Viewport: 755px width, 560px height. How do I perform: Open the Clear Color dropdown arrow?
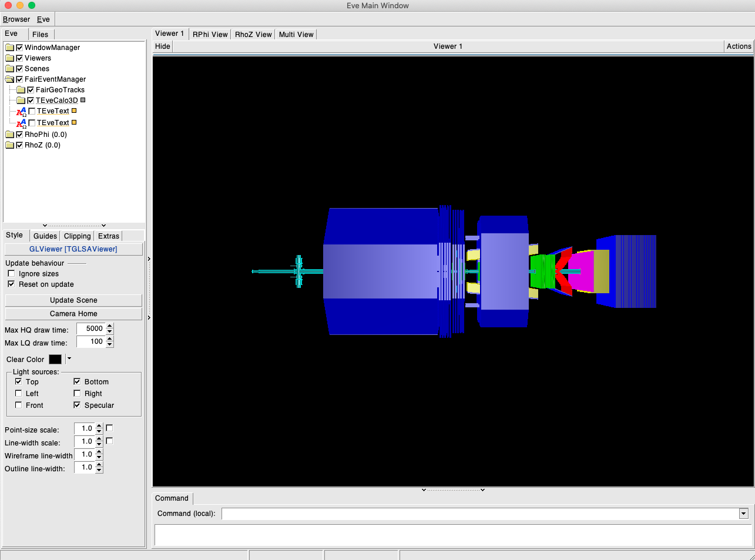69,358
